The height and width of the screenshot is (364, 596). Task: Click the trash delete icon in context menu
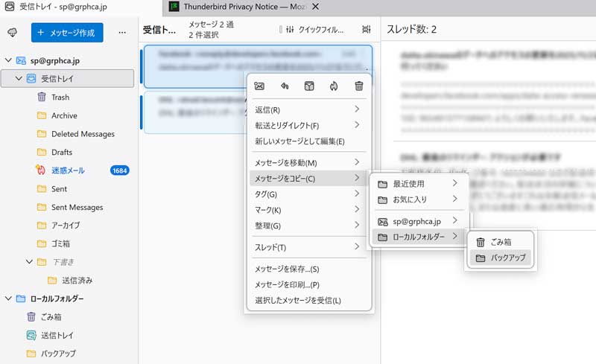pyautogui.click(x=359, y=86)
